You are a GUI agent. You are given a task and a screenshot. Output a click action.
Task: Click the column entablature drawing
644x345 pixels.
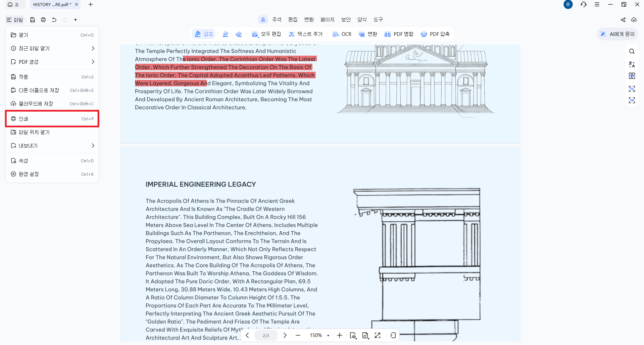[417, 265]
